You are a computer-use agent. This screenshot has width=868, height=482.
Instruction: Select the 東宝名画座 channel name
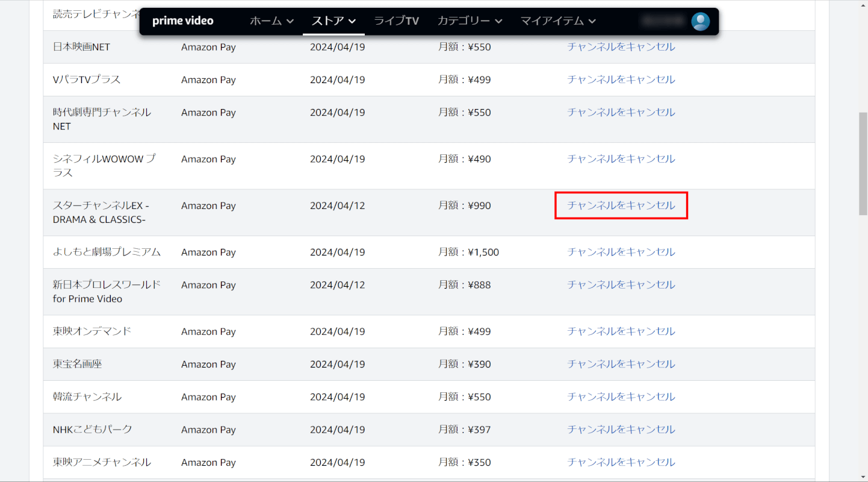77,364
